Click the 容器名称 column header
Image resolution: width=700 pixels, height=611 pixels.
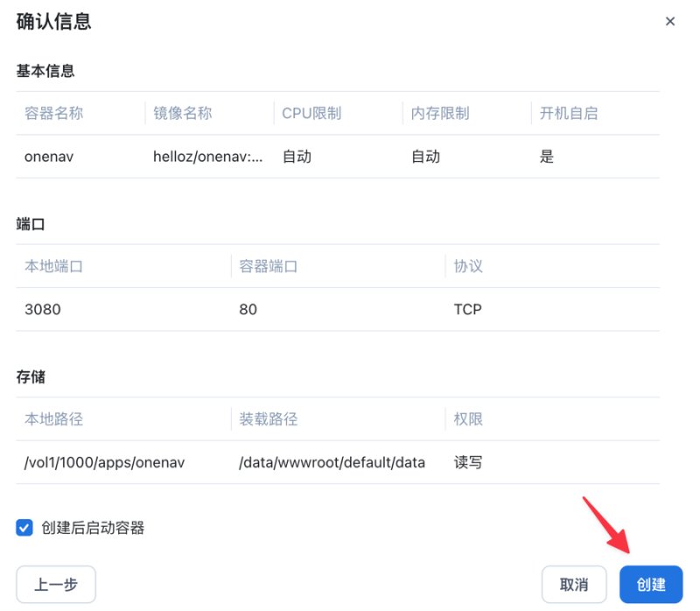(54, 113)
